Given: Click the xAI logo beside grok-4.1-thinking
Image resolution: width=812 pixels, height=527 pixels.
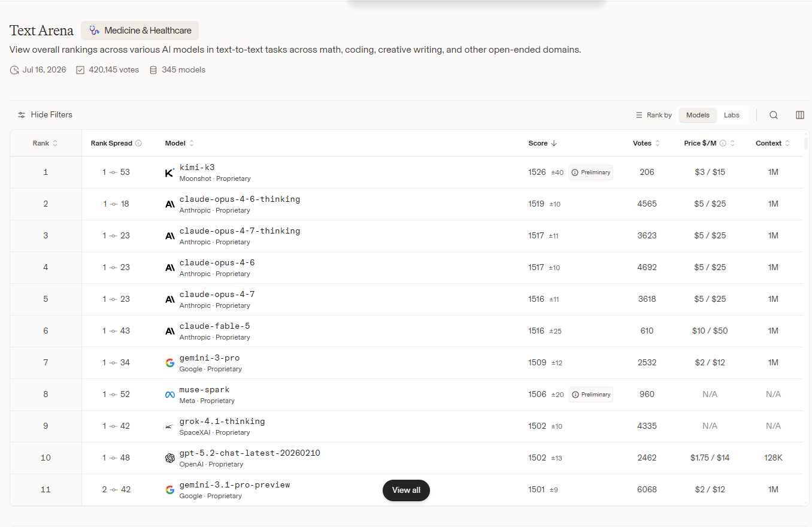Looking at the screenshot, I should [x=170, y=426].
